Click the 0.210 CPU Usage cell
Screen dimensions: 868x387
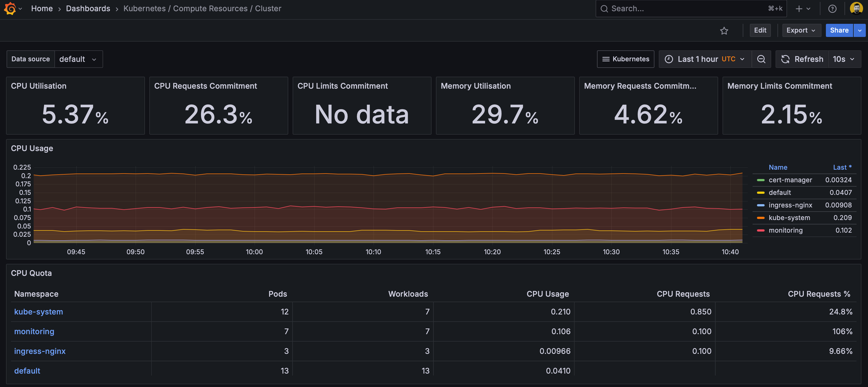(561, 312)
